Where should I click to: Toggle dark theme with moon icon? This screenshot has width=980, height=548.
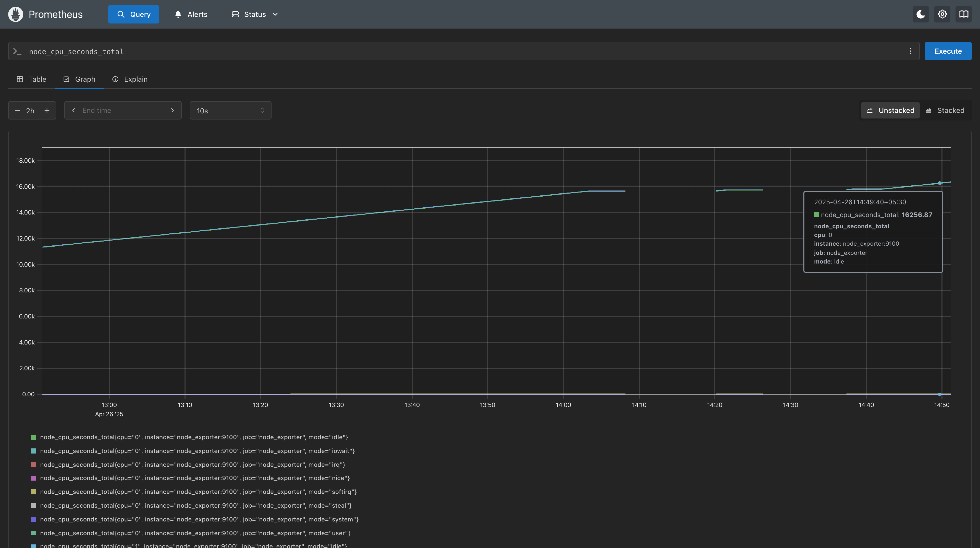921,14
